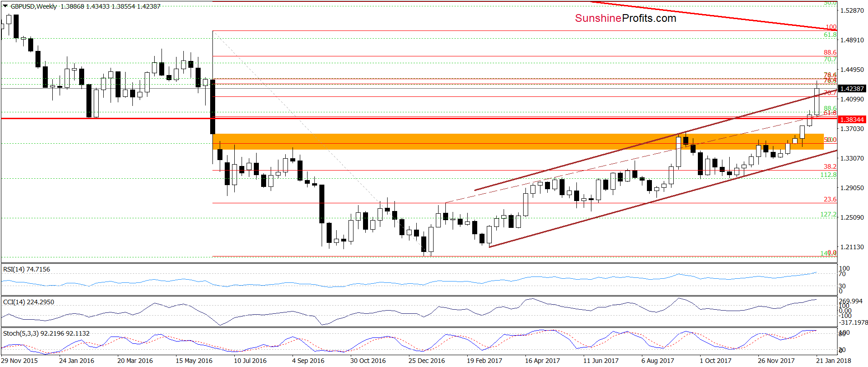Click the 29 Nov 2015 date label
868x367 pixels.
pyautogui.click(x=20, y=361)
